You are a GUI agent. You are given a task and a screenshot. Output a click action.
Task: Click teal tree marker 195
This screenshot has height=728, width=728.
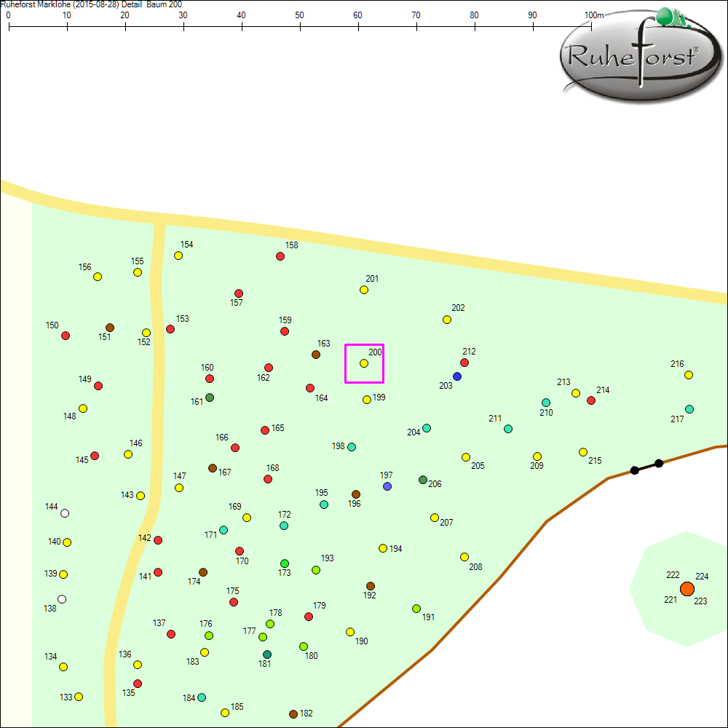[324, 505]
